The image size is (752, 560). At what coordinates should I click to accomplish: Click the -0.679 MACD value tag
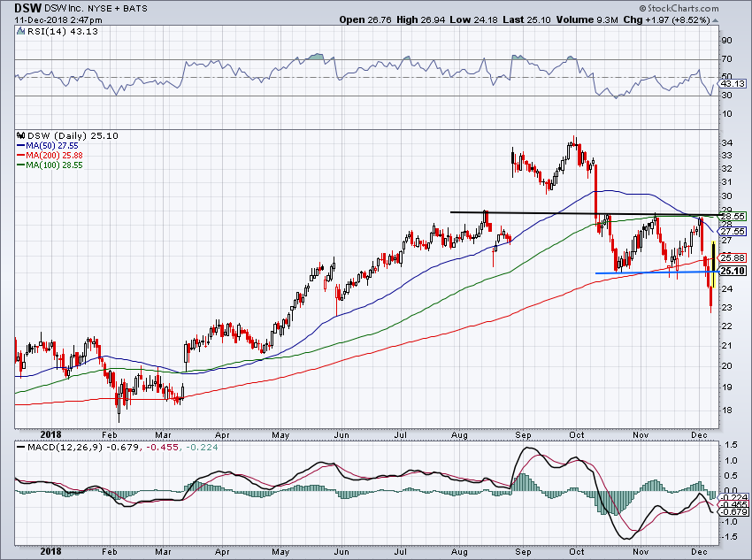(733, 512)
